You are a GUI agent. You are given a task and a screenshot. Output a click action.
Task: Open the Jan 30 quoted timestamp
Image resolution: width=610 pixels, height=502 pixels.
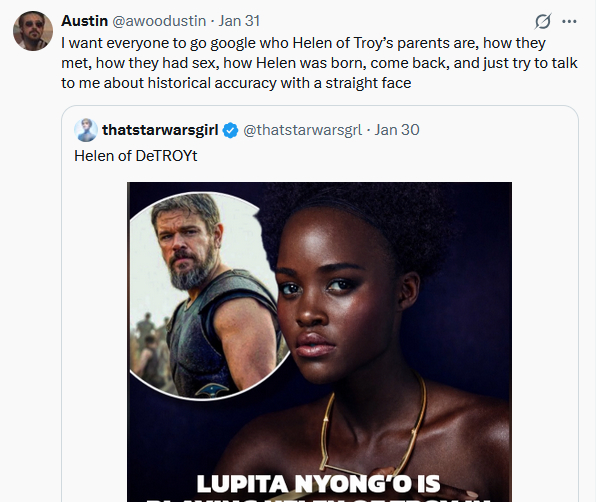397,130
